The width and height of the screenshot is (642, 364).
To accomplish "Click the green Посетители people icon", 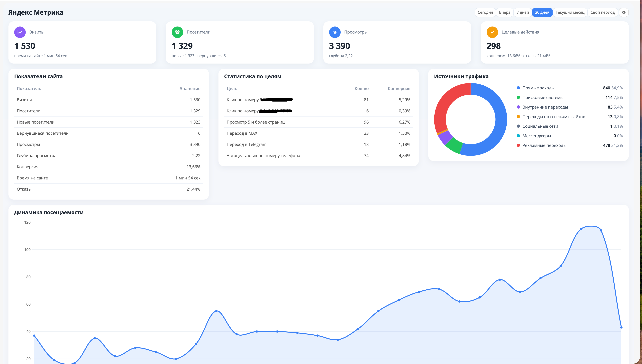I will (177, 32).
